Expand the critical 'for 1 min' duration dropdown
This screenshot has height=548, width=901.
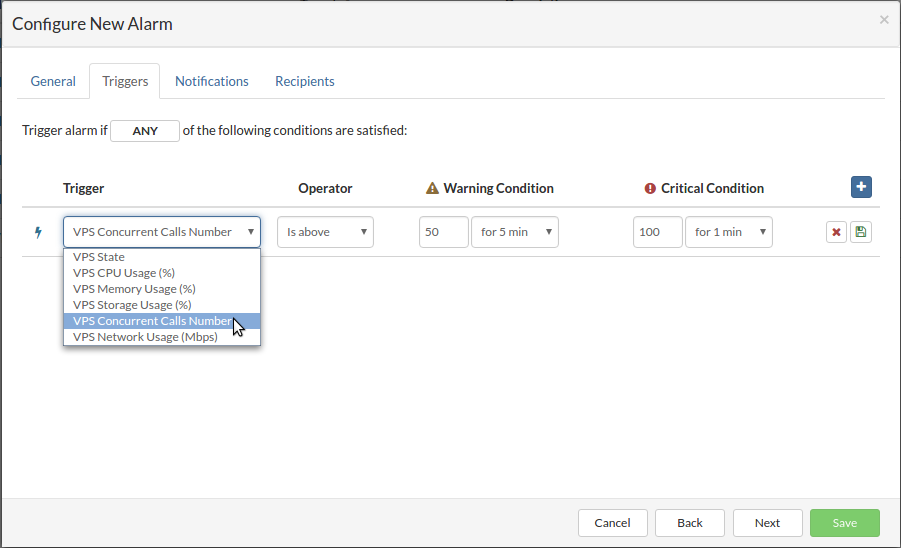coord(728,232)
